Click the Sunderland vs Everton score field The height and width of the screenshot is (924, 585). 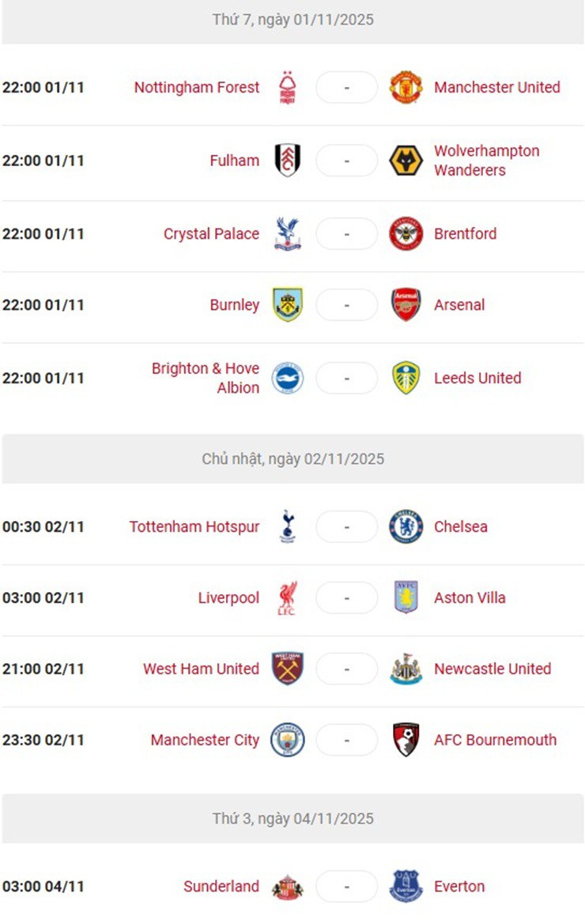click(x=346, y=887)
